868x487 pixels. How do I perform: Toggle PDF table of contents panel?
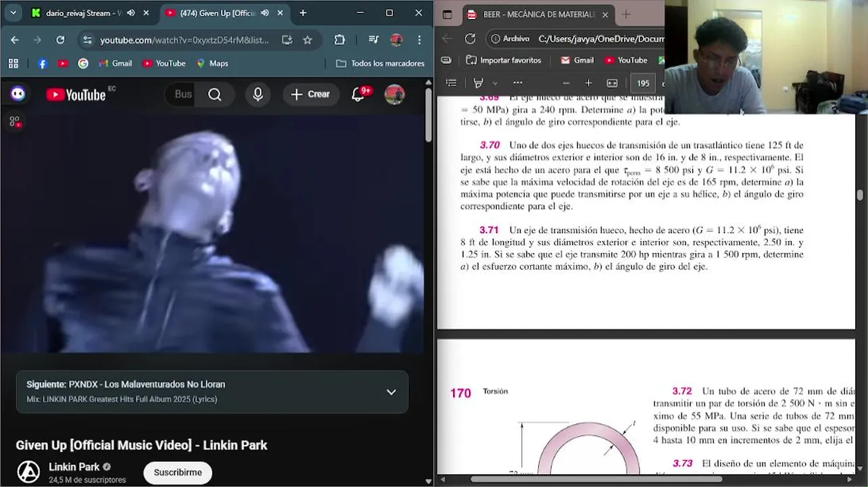click(x=452, y=83)
